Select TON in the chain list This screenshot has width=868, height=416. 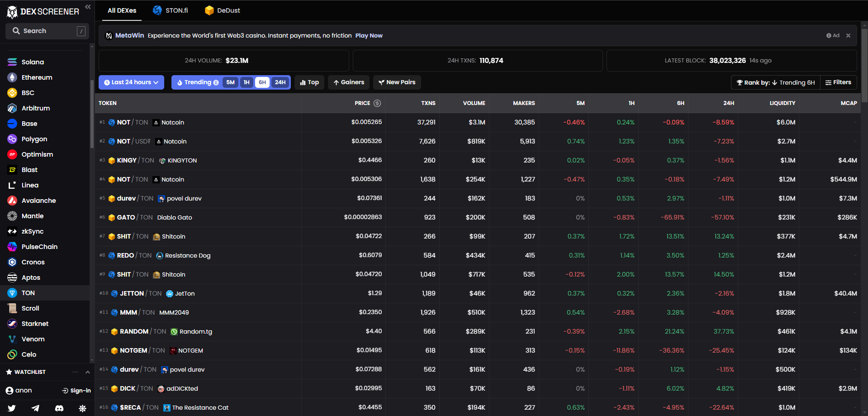point(45,293)
